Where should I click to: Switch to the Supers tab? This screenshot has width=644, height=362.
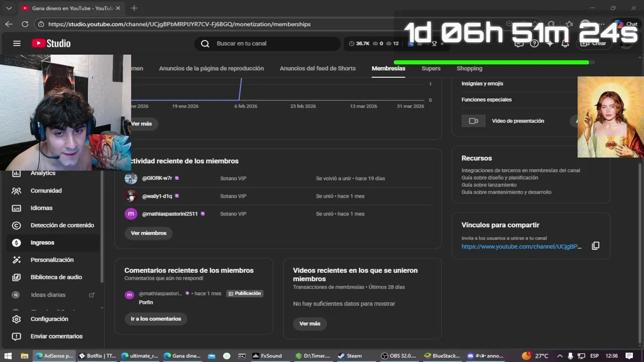click(x=431, y=68)
